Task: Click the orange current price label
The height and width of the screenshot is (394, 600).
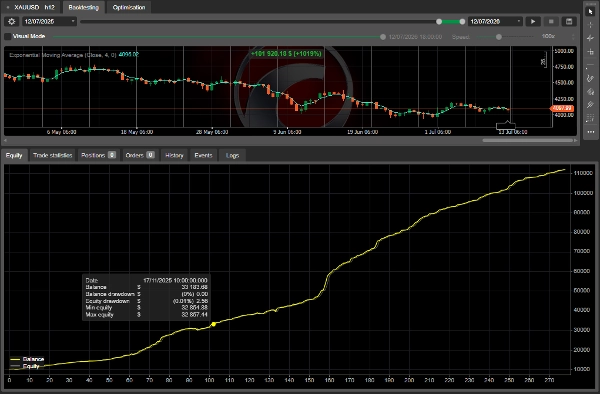Action: 562,108
